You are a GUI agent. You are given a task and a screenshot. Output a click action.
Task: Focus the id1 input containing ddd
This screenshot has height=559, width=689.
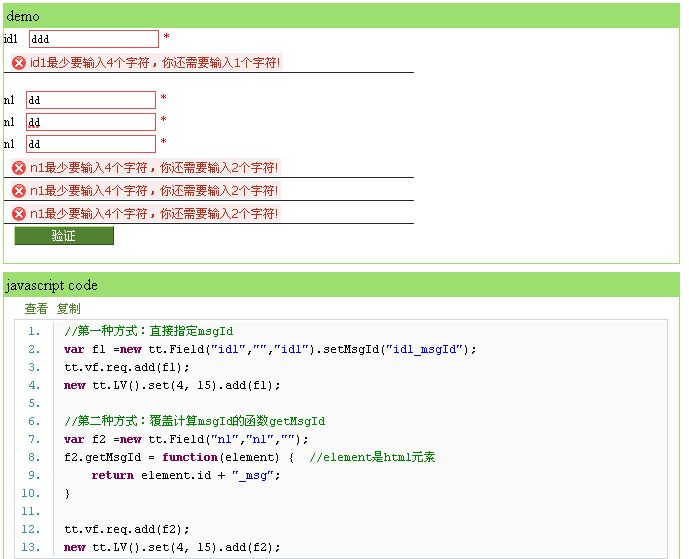point(94,39)
